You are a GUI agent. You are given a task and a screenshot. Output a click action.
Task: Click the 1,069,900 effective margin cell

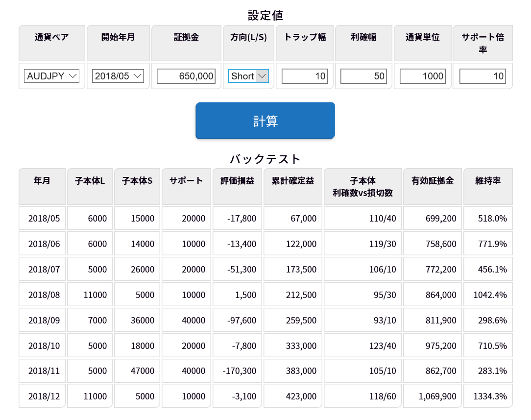(433, 396)
